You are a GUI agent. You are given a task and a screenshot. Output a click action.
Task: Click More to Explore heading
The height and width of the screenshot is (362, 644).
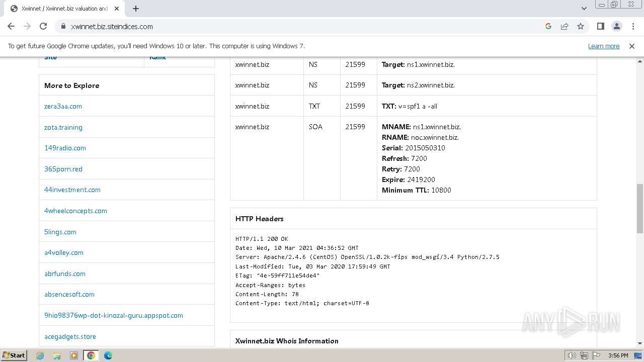tap(71, 85)
